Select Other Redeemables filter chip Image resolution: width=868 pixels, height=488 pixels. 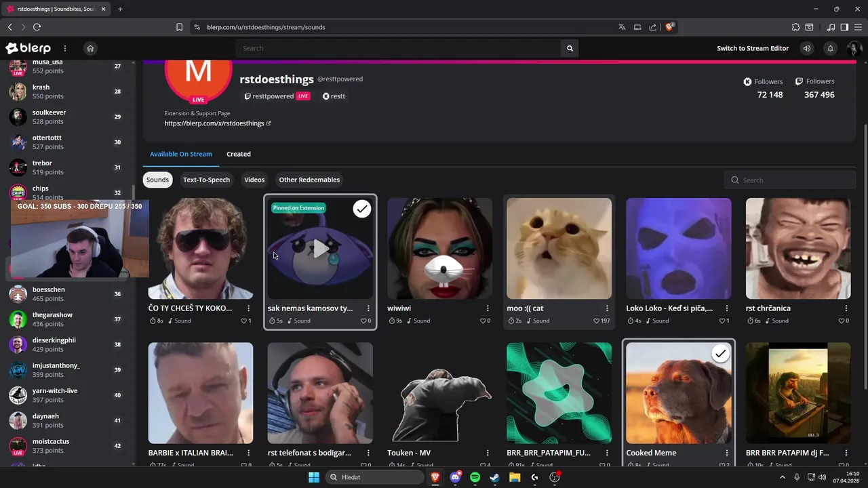pos(309,180)
